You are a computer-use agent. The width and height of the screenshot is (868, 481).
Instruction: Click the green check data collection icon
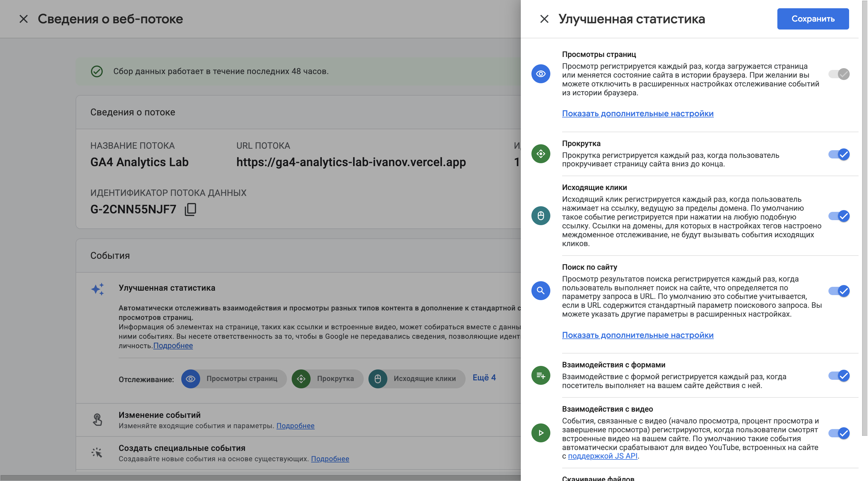(x=97, y=71)
